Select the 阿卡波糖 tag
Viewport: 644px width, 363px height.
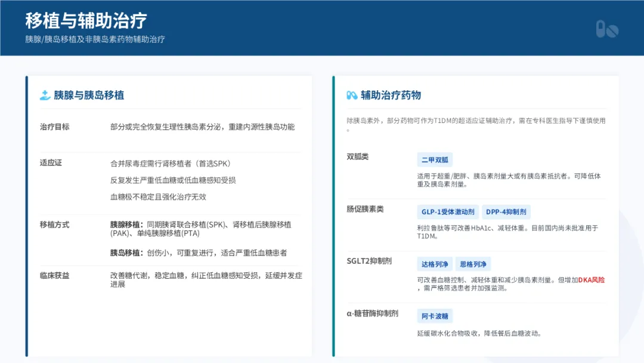coord(435,316)
